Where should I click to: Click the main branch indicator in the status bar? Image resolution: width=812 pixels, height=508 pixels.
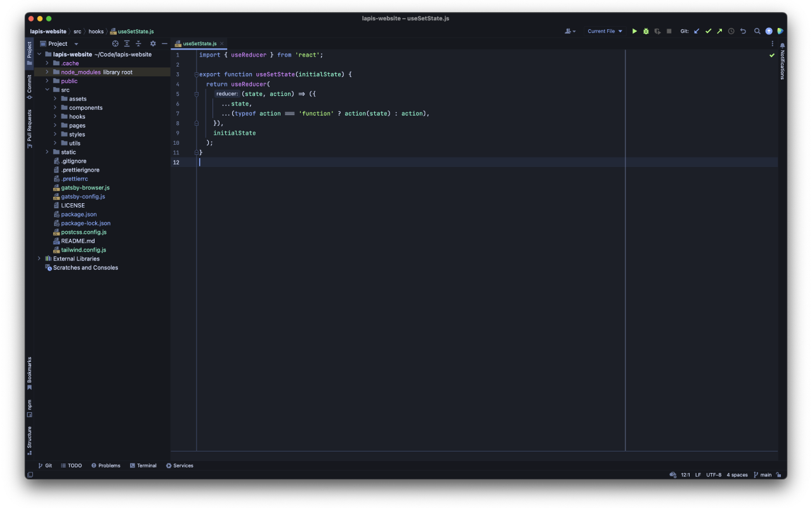point(762,474)
